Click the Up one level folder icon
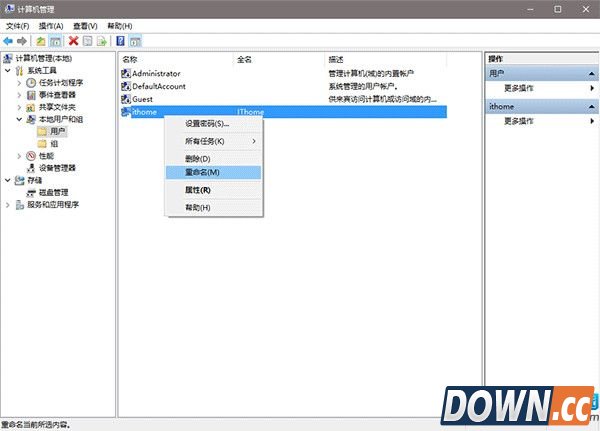The height and width of the screenshot is (431, 600). pos(41,41)
